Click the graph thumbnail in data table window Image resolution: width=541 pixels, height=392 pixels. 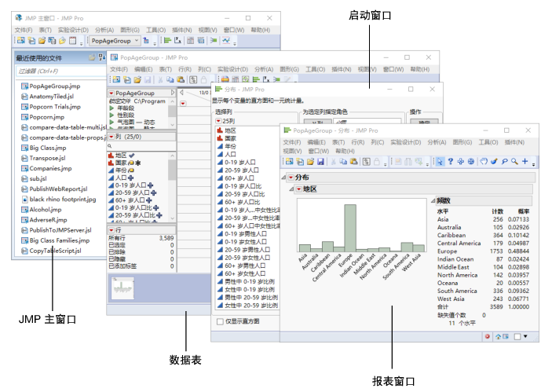[x=122, y=288]
